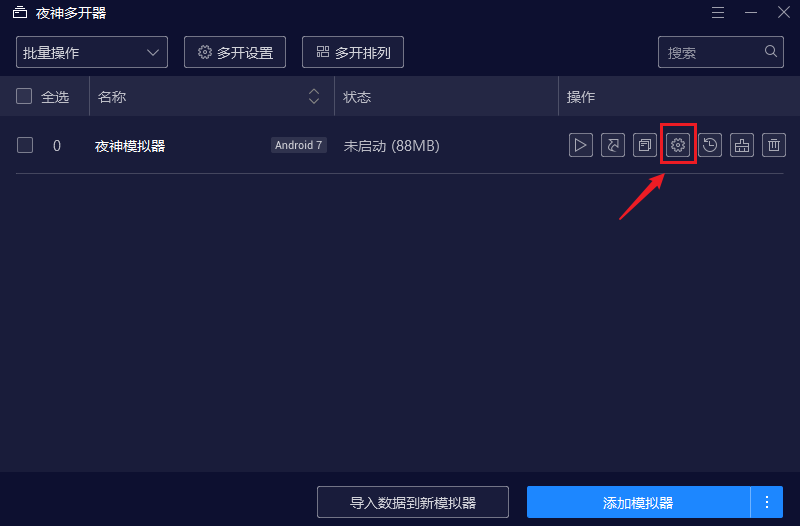800x526 pixels.
Task: Click 添加模拟器 button
Action: (638, 502)
